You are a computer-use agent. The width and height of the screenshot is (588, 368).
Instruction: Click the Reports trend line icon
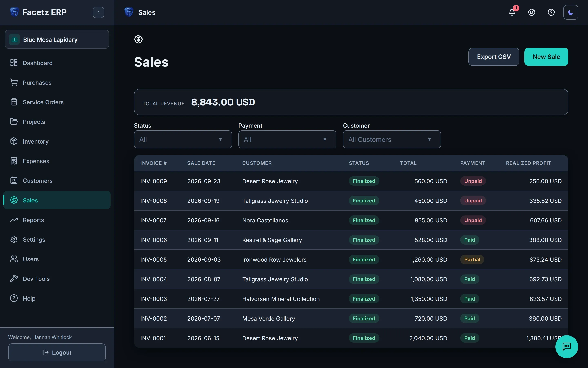14,220
